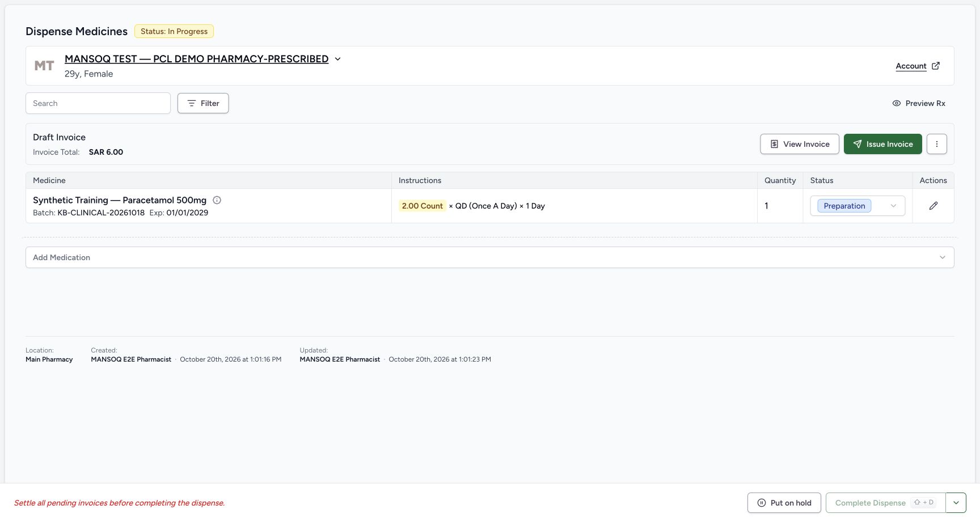Click the green Issue Invoice button
The width and height of the screenshot is (980, 522).
pyautogui.click(x=883, y=144)
